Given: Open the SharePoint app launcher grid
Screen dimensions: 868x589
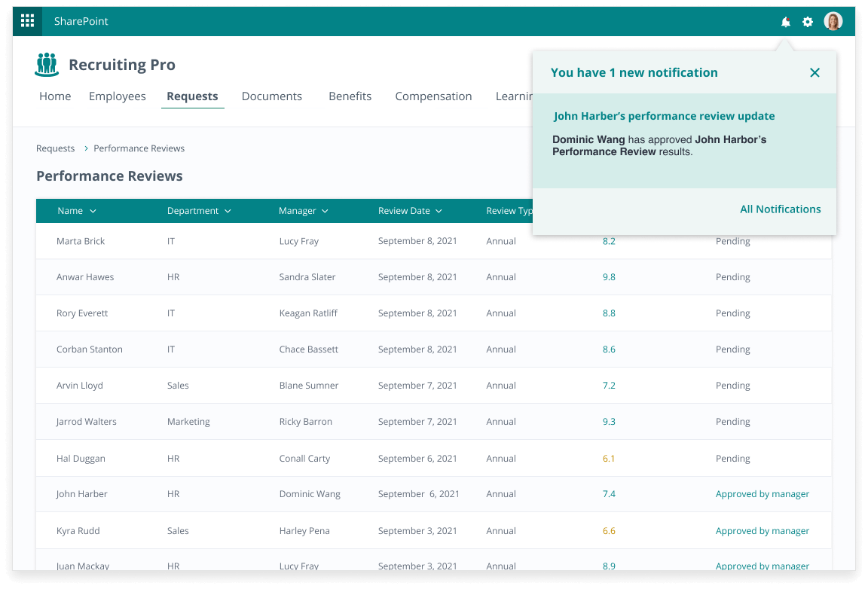Looking at the screenshot, I should click(27, 21).
